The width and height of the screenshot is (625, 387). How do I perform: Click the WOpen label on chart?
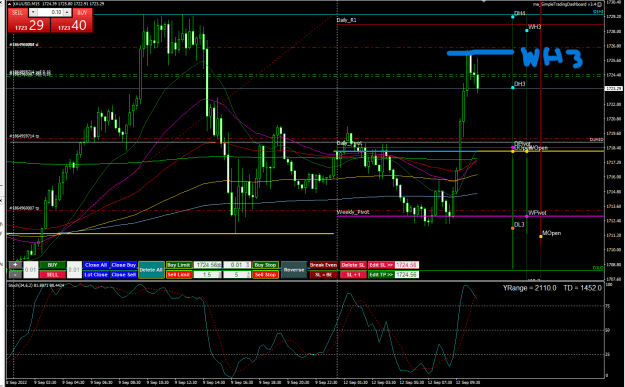pos(538,148)
